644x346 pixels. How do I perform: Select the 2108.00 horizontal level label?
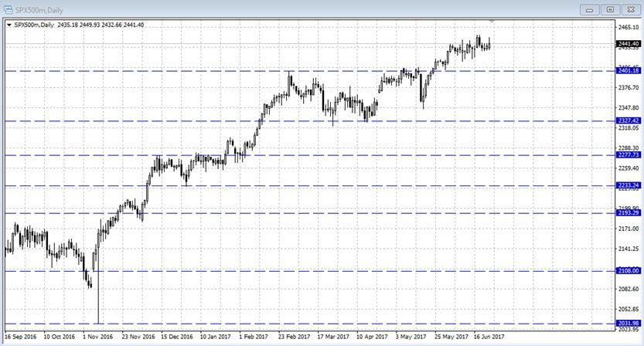[628, 271]
